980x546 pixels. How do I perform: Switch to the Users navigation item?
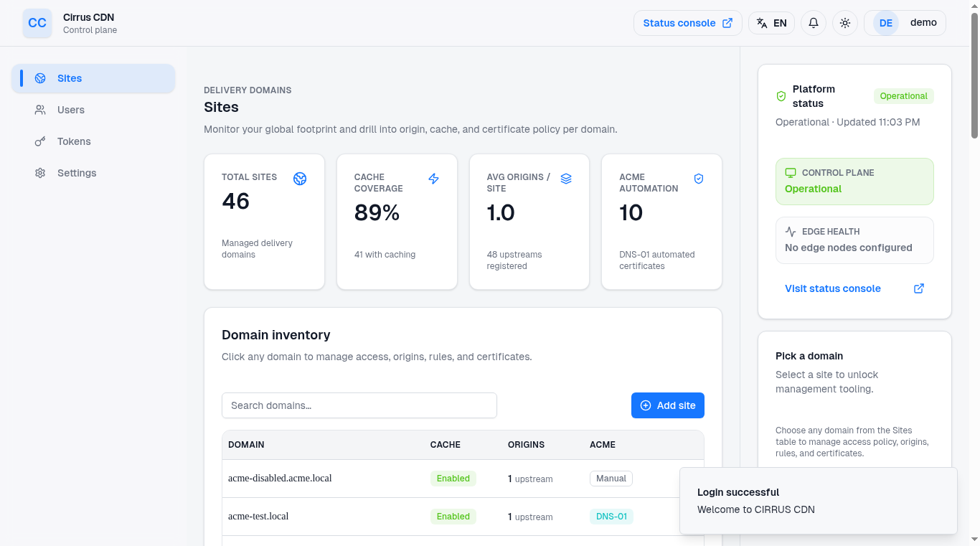(70, 110)
